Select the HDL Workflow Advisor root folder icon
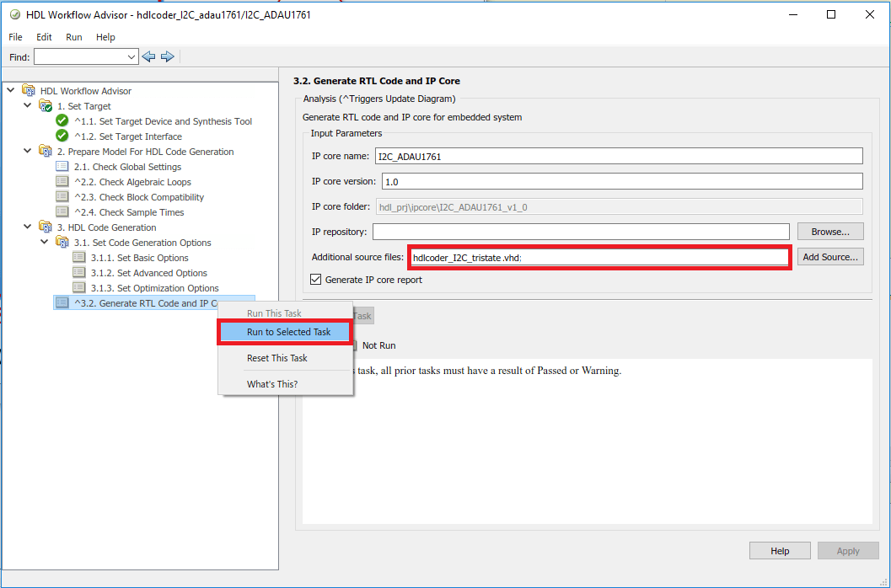Viewport: 891px width, 588px height. click(29, 90)
